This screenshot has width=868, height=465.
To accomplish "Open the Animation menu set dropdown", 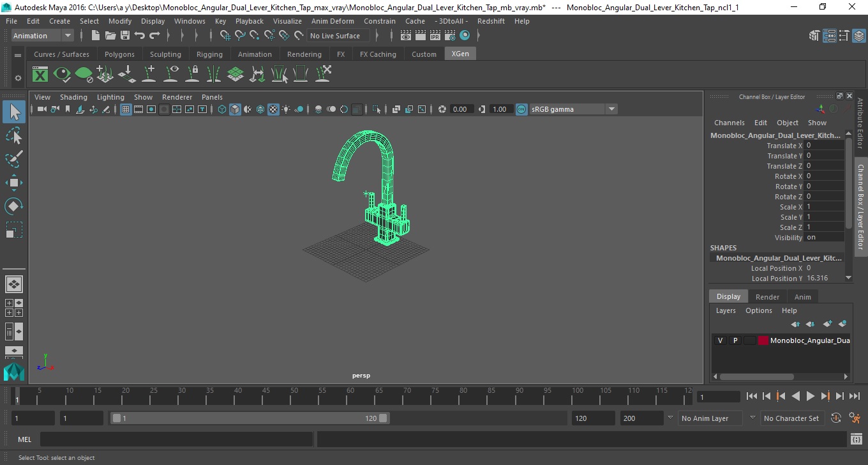I will [42, 36].
